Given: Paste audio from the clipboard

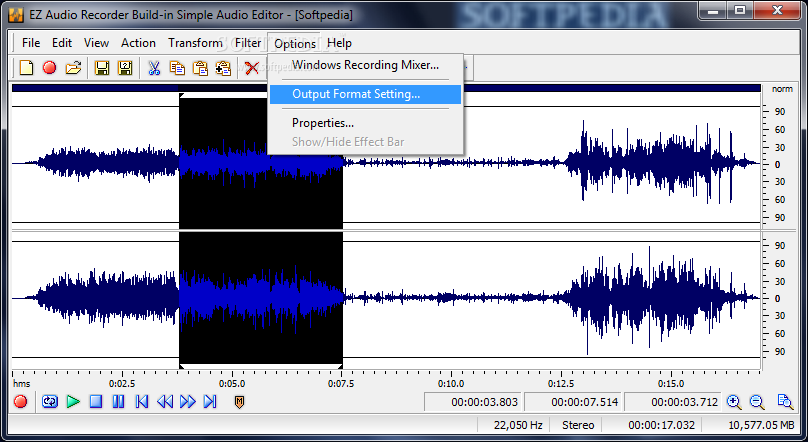Looking at the screenshot, I should (x=200, y=67).
